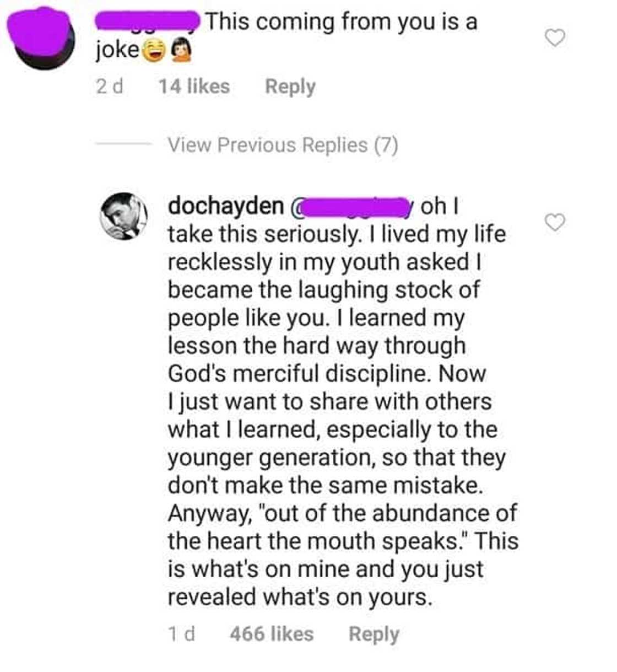Click the "2 d" timestamp
This screenshot has width=617, height=672.
pos(109,87)
